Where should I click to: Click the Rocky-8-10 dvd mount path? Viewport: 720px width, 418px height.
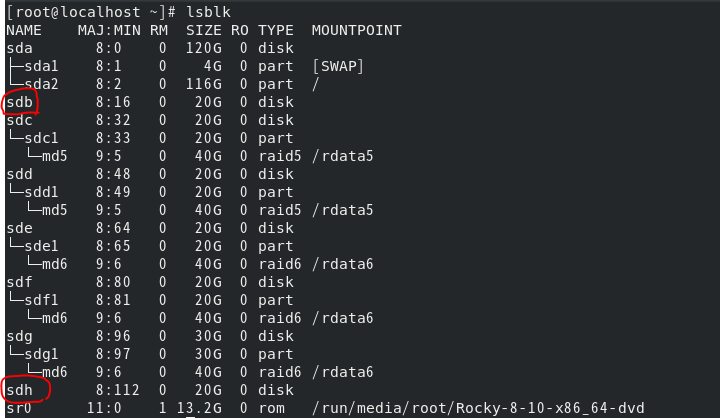coord(478,408)
